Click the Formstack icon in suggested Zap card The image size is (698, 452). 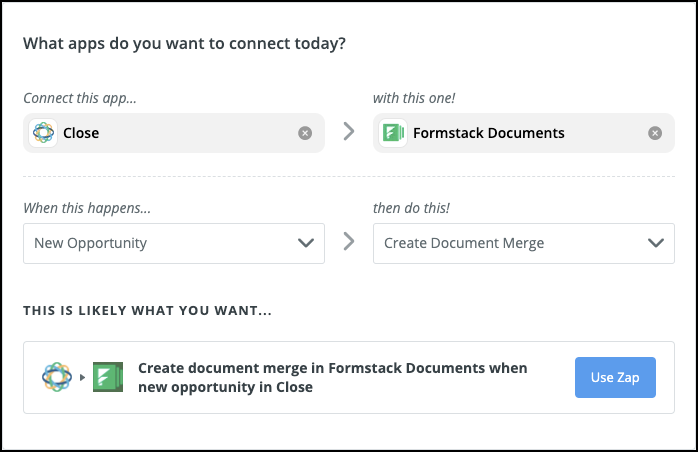point(107,377)
